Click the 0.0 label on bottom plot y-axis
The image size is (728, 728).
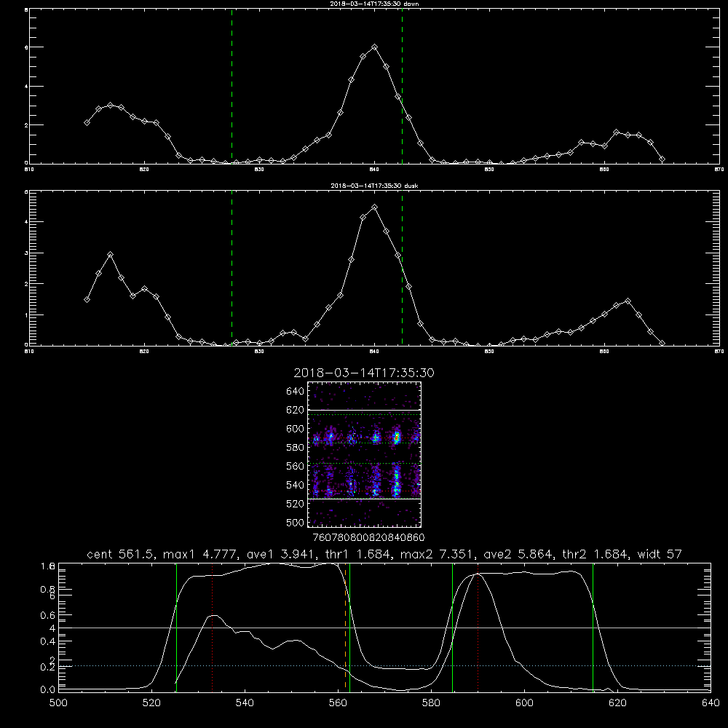[x=48, y=689]
